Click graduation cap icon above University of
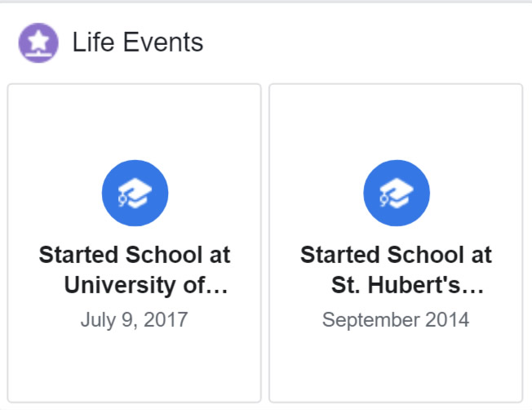This screenshot has width=532, height=410. click(x=135, y=193)
